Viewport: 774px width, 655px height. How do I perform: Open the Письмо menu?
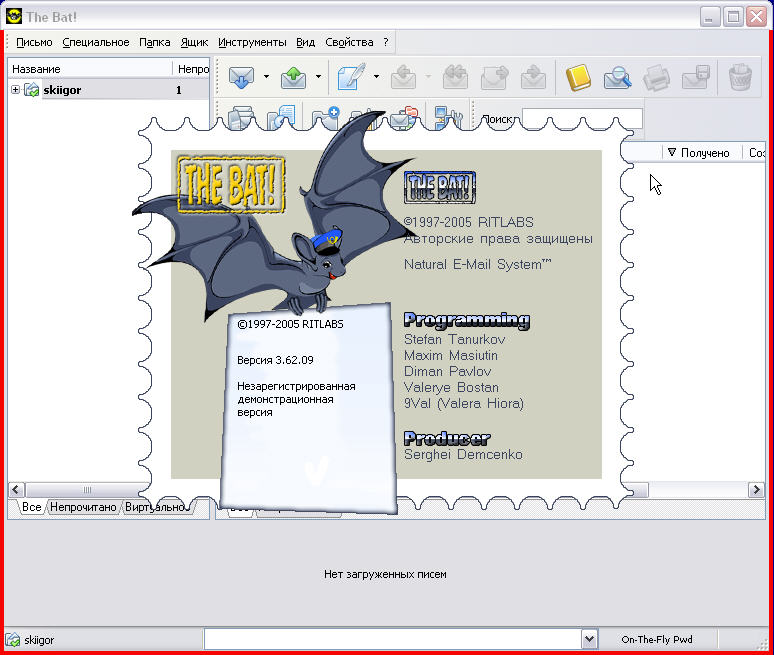click(x=34, y=42)
